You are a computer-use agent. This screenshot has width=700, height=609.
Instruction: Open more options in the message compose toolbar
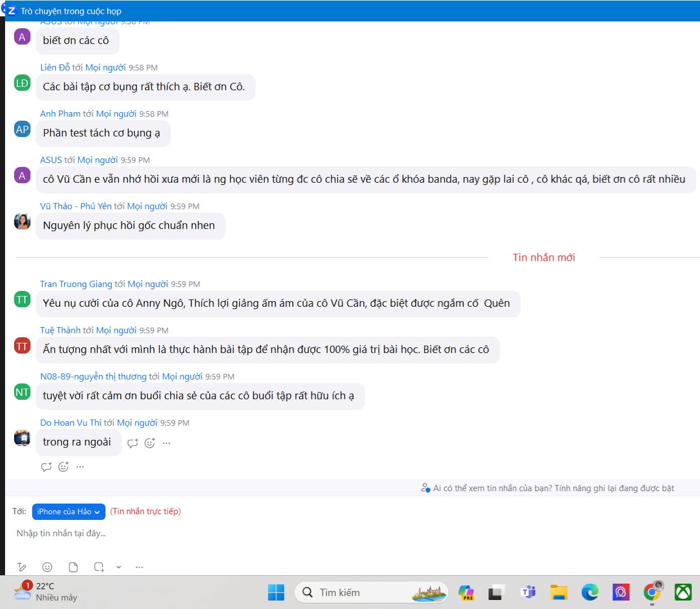[139, 567]
